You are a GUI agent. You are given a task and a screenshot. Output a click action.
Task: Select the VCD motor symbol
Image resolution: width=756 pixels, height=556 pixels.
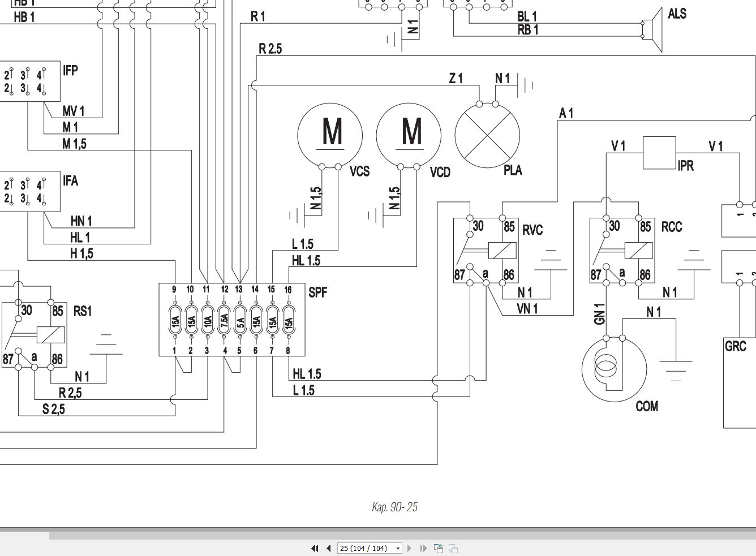[409, 135]
